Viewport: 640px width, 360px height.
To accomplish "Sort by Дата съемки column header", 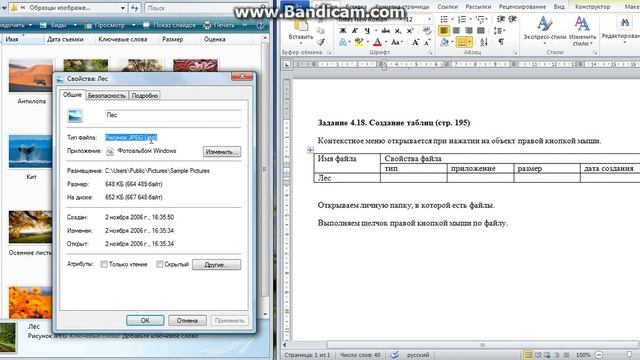I will [65, 39].
